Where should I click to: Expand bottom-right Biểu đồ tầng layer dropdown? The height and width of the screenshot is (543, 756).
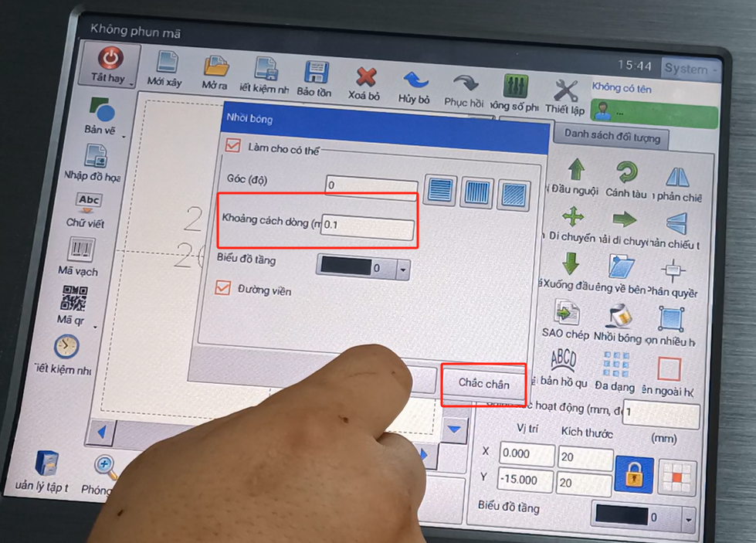tap(688, 518)
